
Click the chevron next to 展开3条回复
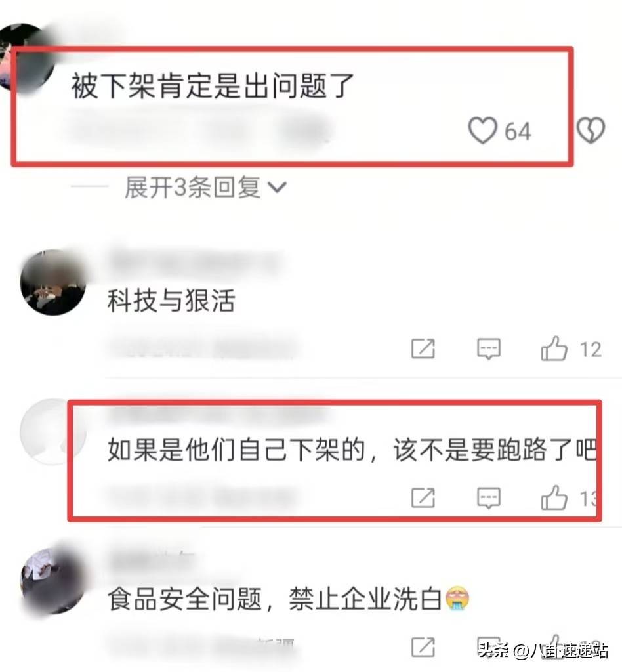pyautogui.click(x=277, y=187)
